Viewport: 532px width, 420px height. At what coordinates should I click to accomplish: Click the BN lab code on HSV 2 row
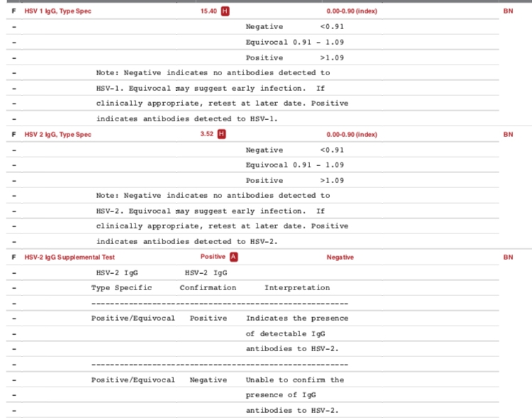[508, 134]
